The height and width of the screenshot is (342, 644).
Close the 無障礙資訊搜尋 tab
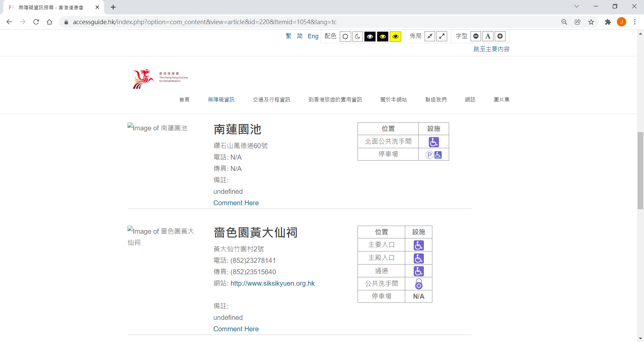[97, 7]
